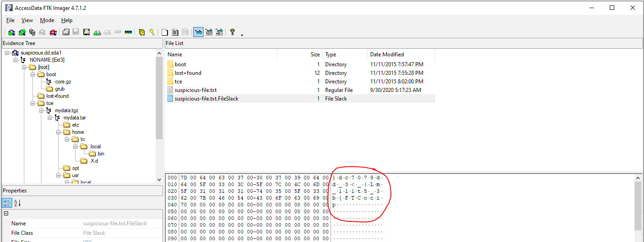The width and height of the screenshot is (644, 242).
Task: Collapse the tce folder in Evidence Tree
Action: 33,103
